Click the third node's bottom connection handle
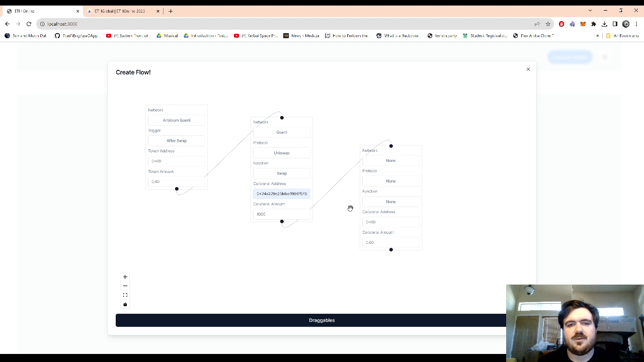Image resolution: width=644 pixels, height=362 pixels. [x=391, y=250]
